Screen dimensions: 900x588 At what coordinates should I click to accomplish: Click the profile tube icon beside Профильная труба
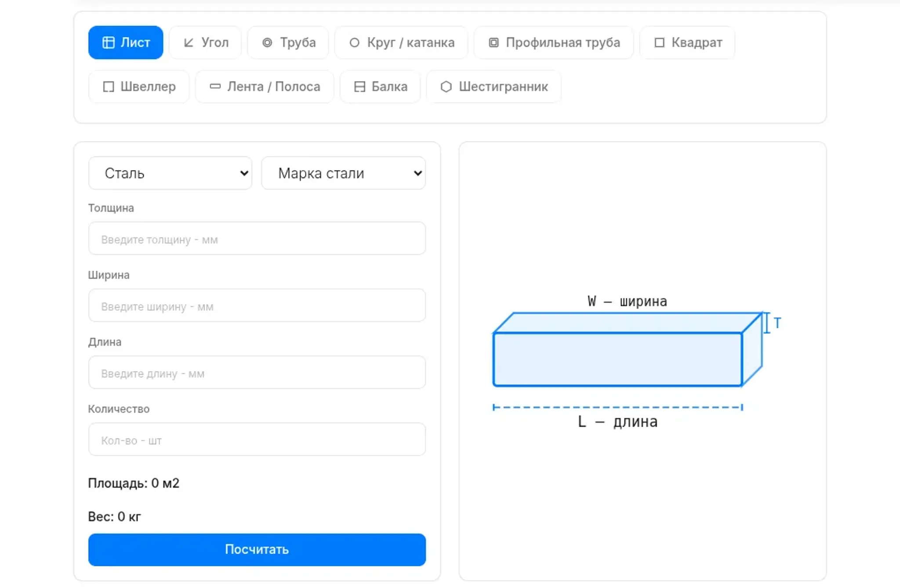[x=494, y=43]
